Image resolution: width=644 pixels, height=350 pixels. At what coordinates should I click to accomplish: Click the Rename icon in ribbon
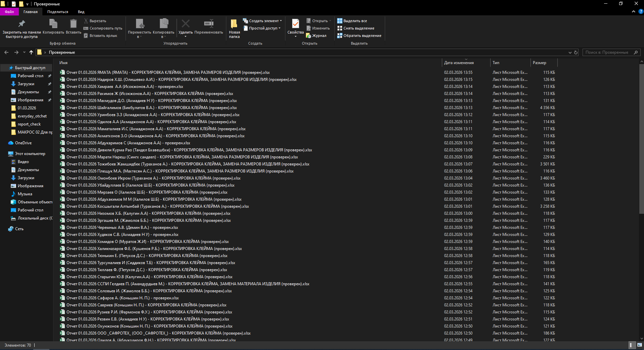click(209, 24)
